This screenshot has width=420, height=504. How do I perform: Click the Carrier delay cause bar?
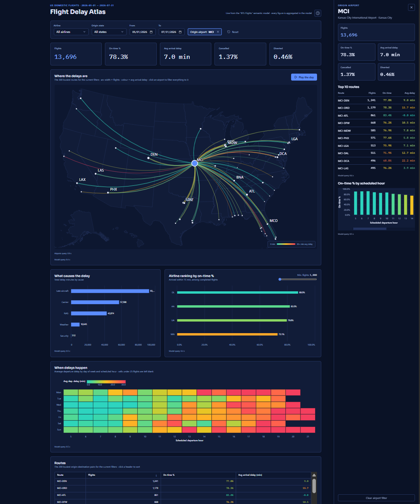(x=95, y=302)
